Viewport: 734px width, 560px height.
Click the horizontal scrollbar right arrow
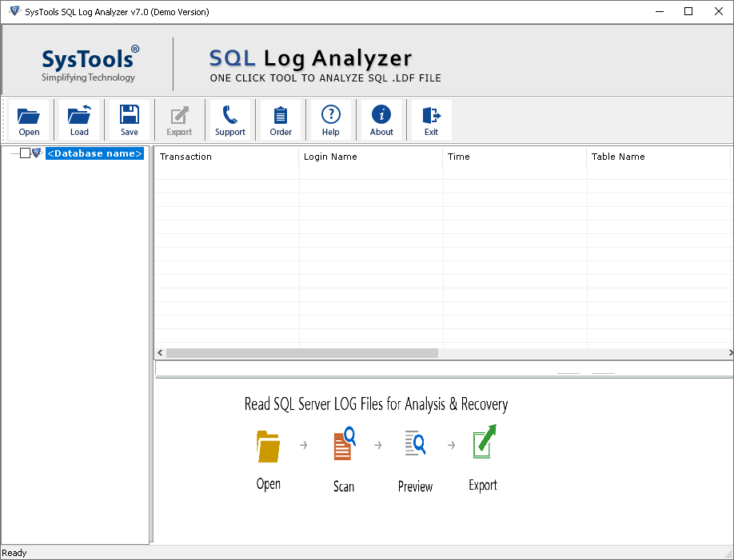tap(728, 352)
